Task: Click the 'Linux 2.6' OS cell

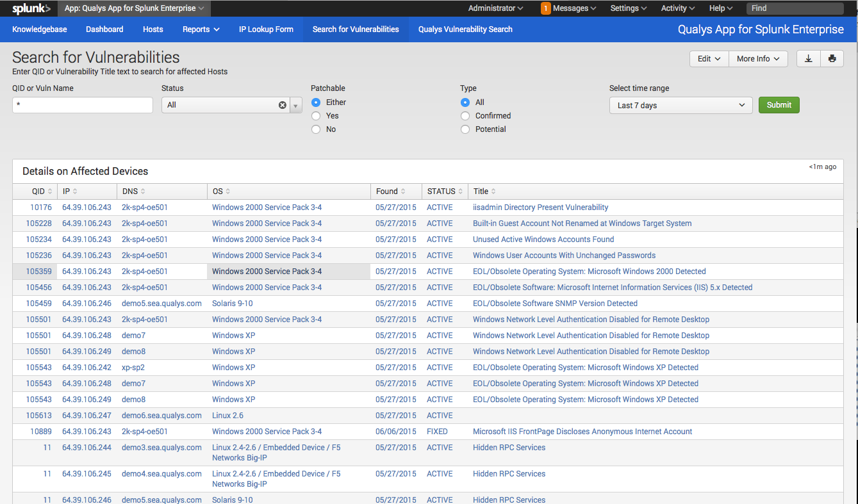Action: 227,416
